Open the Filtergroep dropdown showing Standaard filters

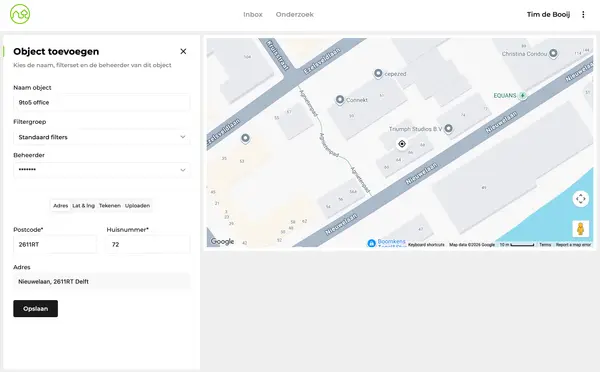(101, 137)
